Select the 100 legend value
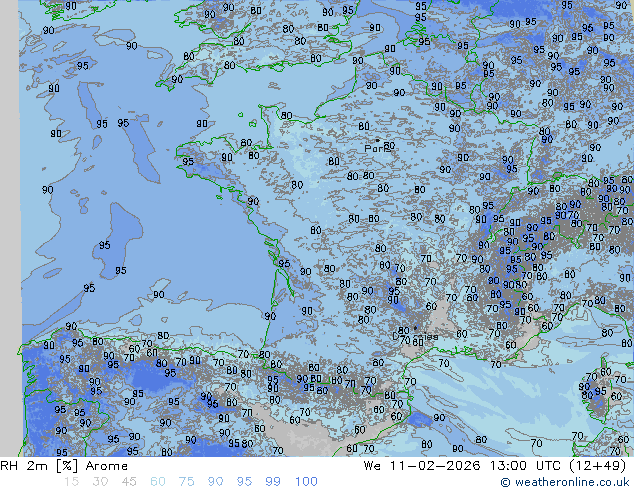The width and height of the screenshot is (634, 490). [305, 482]
